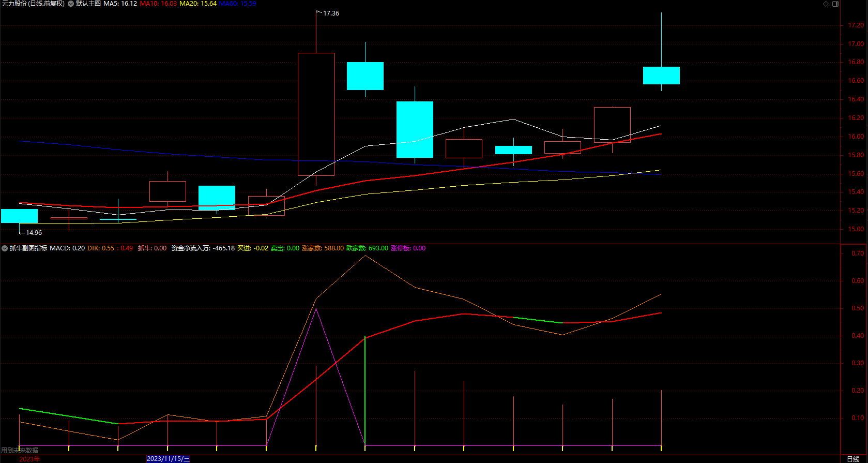The width and height of the screenshot is (868, 463).
Task: Click the 抓牛: 0.00 reading
Action: click(152, 248)
